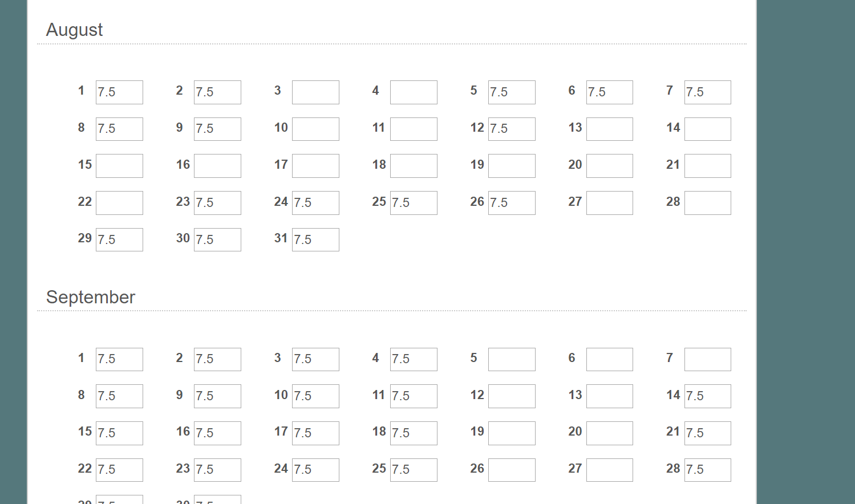
Task: Select the empty September 6 field
Action: (610, 359)
